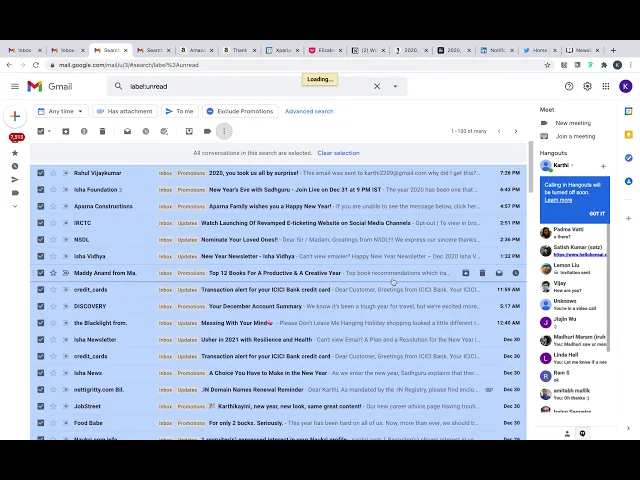Image resolution: width=640 pixels, height=480 pixels.
Task: Click the Compose plus button
Action: point(15,116)
